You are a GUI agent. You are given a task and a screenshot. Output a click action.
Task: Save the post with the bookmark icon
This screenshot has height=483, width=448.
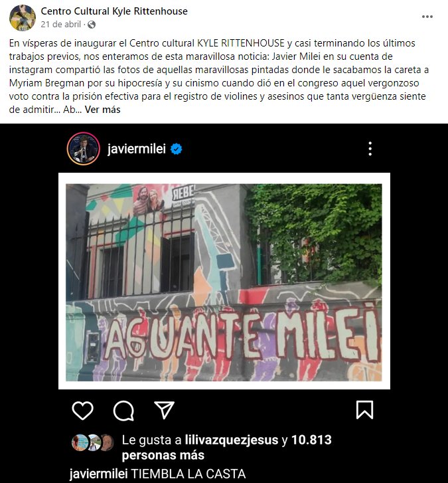364,410
